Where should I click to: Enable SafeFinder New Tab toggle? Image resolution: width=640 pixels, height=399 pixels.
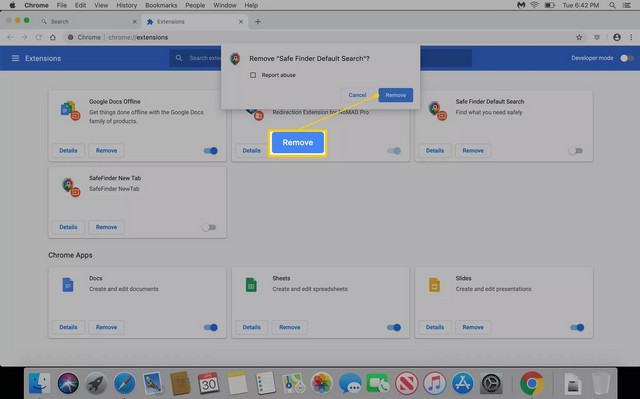coord(209,227)
